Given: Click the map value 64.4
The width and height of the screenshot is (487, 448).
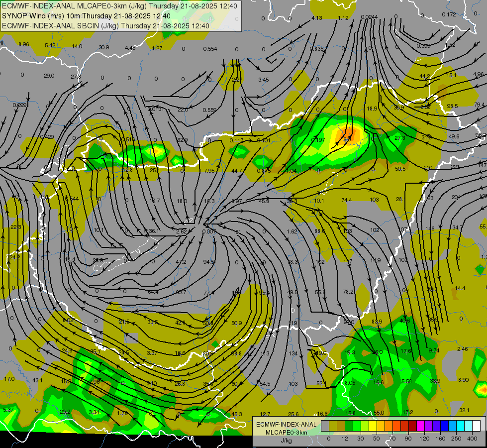Looking at the screenshot, I should [153, 292].
